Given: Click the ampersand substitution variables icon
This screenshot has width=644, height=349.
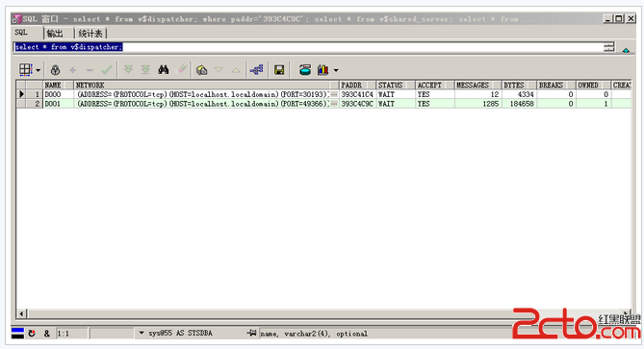Looking at the screenshot, I should pos(47,334).
